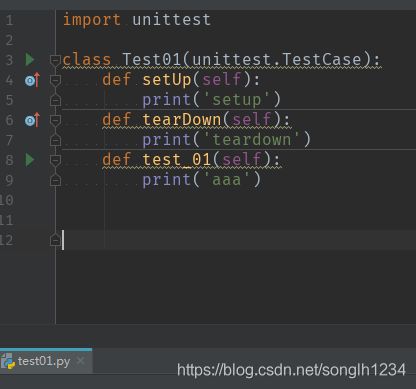Place cursor on 'import' keyword
Screen dimensions: 416x389
(x=92, y=20)
